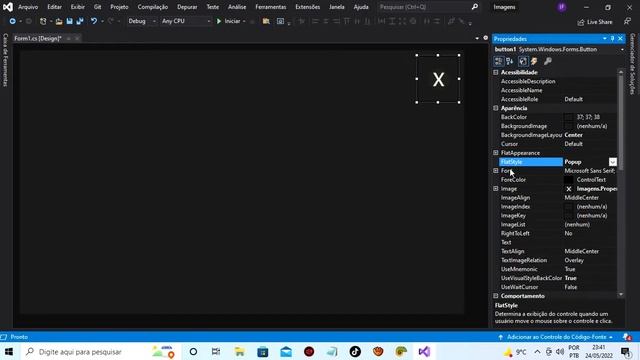The image size is (640, 360).
Task: Open the document list dropdown arrow
Action: pos(477,38)
